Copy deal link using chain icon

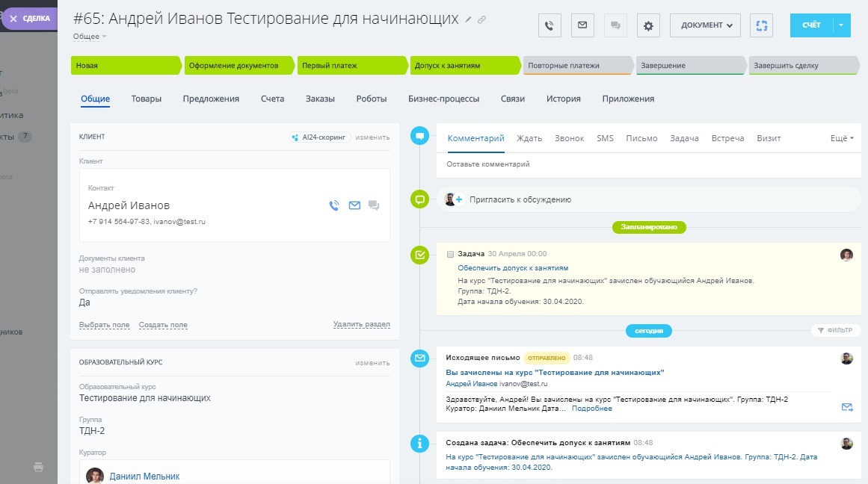coord(481,20)
